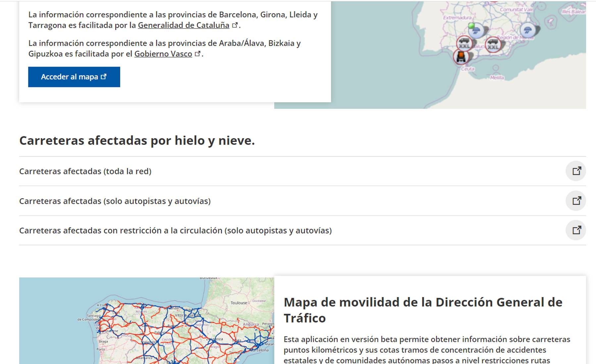Screen dimensions: 596x364
Task: Click external-link icon after Gobierno Vasco
Action: 198,54
